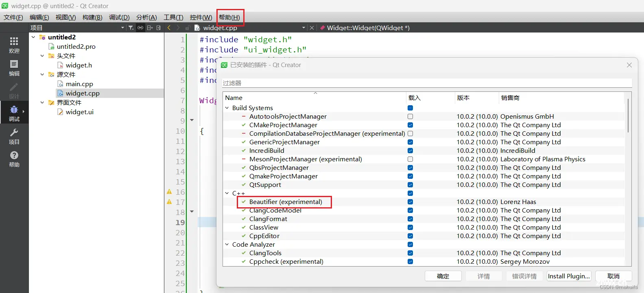
Task: Collapse the Build Systems plugin group
Action: click(x=227, y=108)
